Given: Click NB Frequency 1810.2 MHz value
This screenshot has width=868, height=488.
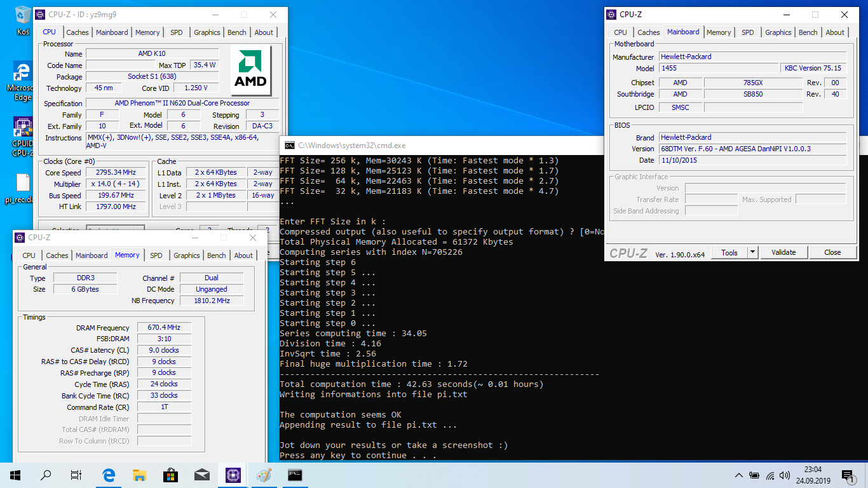Looking at the screenshot, I should (212, 301).
